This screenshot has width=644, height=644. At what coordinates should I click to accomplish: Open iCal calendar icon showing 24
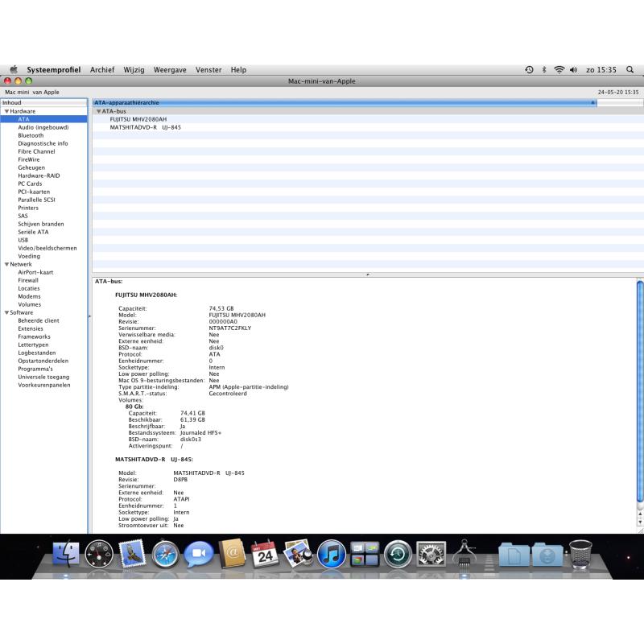click(x=265, y=554)
